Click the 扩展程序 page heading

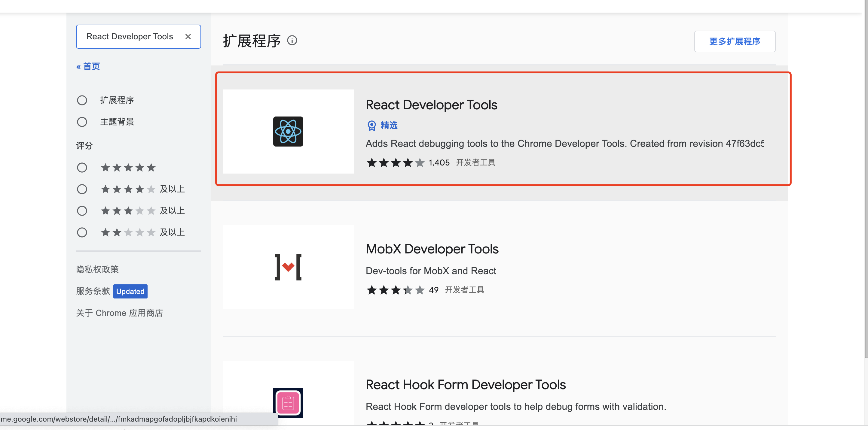[252, 41]
